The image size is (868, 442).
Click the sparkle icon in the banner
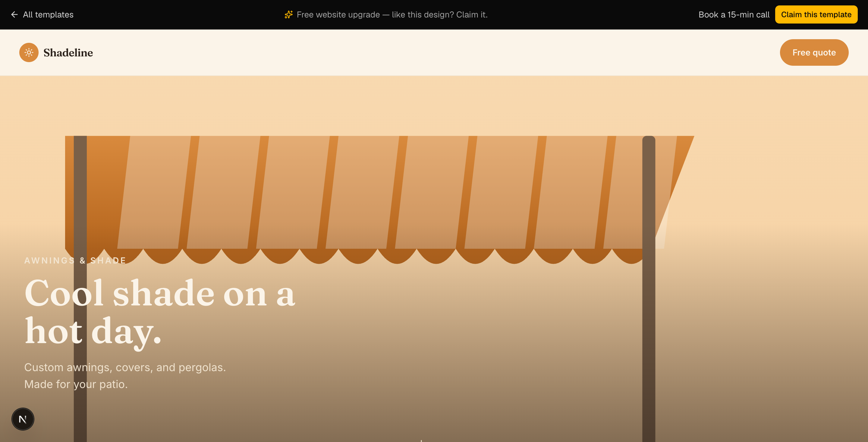pyautogui.click(x=288, y=14)
